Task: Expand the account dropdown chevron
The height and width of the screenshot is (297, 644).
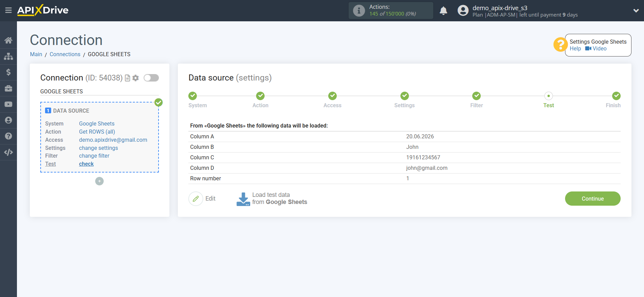Action: [636, 11]
